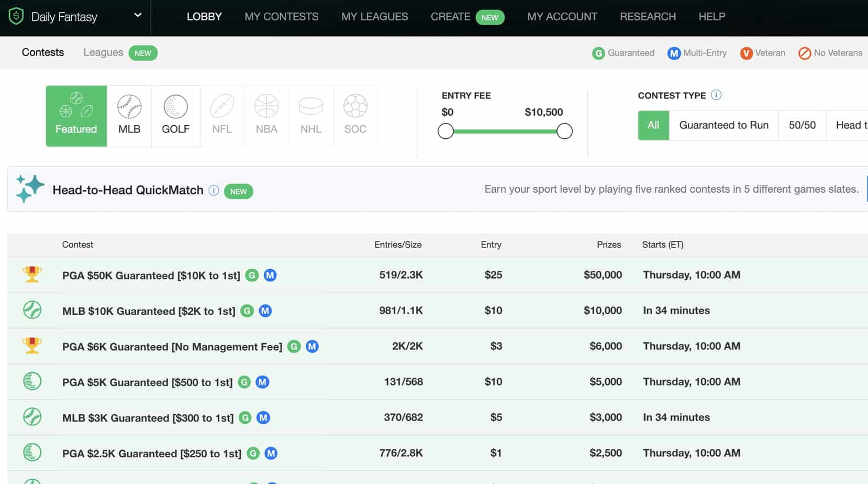Click the $0 entry fee slider handle
This screenshot has height=484, width=868.
pos(446,131)
